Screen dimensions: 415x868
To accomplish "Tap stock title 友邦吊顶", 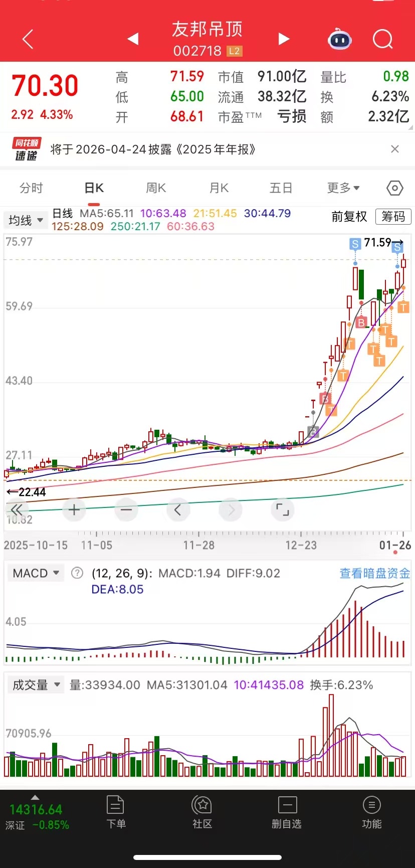I will [x=207, y=29].
